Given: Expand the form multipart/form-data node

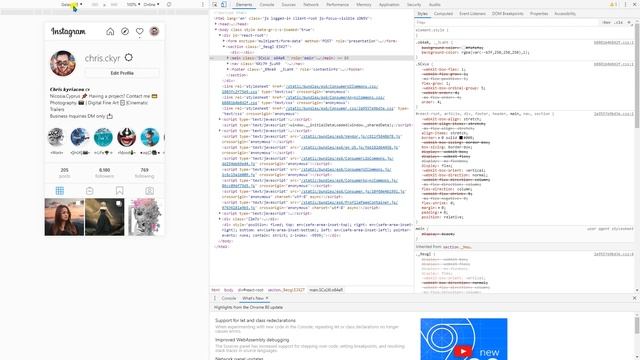Looking at the screenshot, I should pos(224,41).
